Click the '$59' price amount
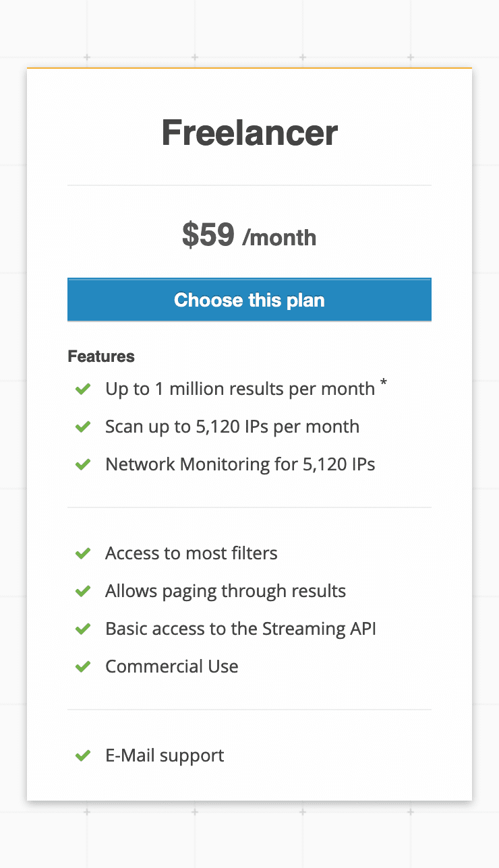This screenshot has height=868, width=499. (x=208, y=235)
